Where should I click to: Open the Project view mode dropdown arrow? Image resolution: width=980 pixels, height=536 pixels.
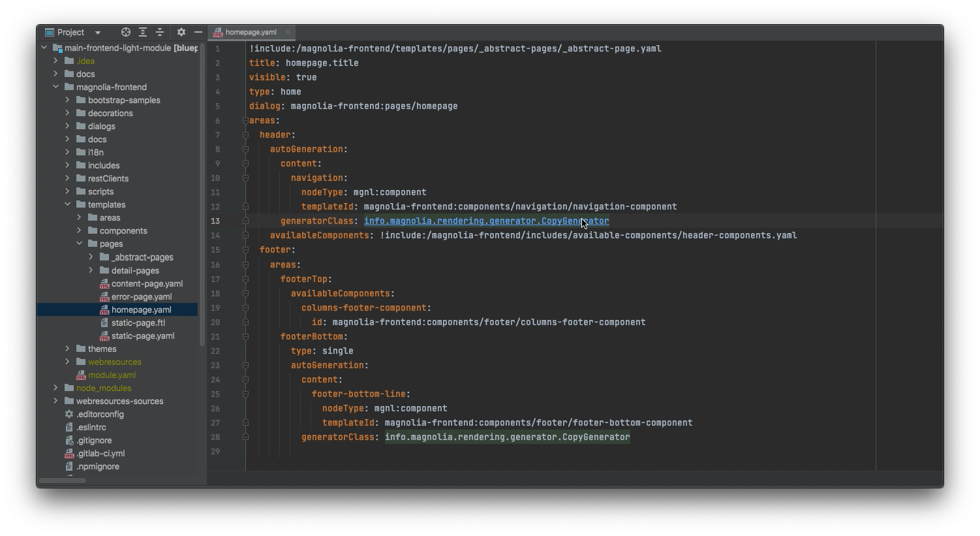98,32
